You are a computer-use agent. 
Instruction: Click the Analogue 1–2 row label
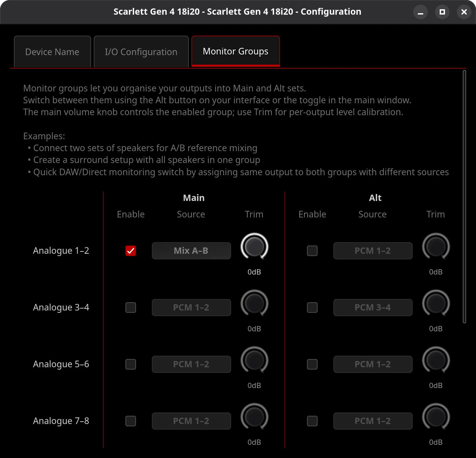click(61, 251)
